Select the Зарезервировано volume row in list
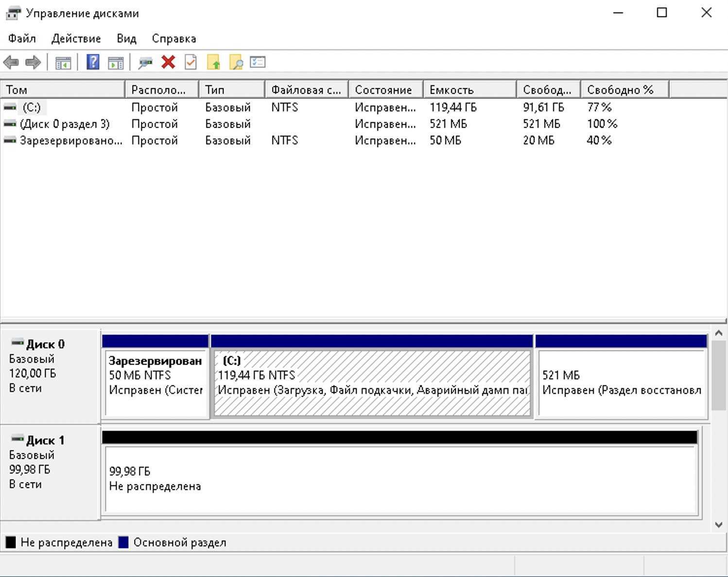Screen dimensions: 728x577 click(70, 140)
